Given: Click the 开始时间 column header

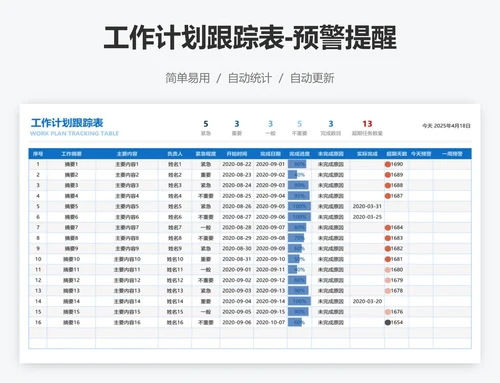Looking at the screenshot, I should tap(237, 154).
